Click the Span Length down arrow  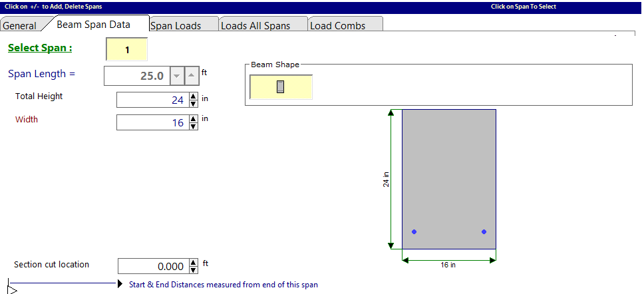176,76
